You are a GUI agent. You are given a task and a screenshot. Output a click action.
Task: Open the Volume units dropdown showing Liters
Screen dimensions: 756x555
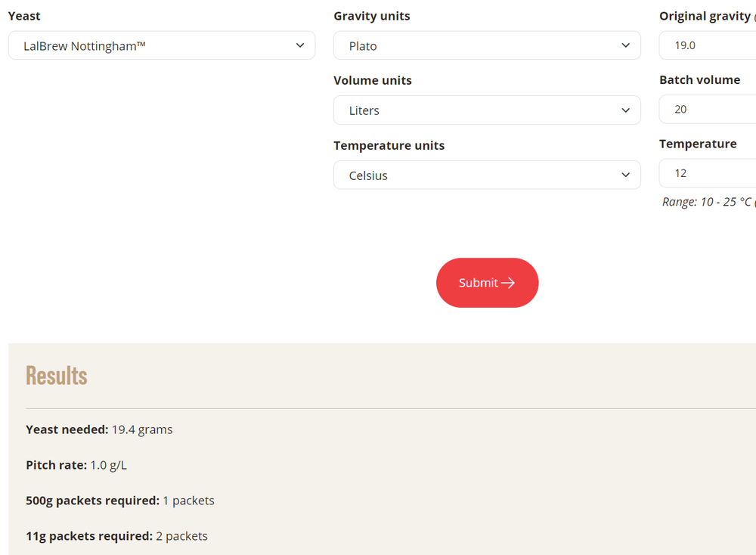(486, 110)
